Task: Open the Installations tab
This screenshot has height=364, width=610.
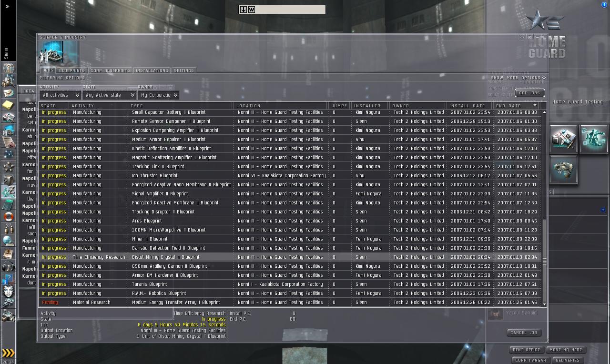Action: click(152, 71)
